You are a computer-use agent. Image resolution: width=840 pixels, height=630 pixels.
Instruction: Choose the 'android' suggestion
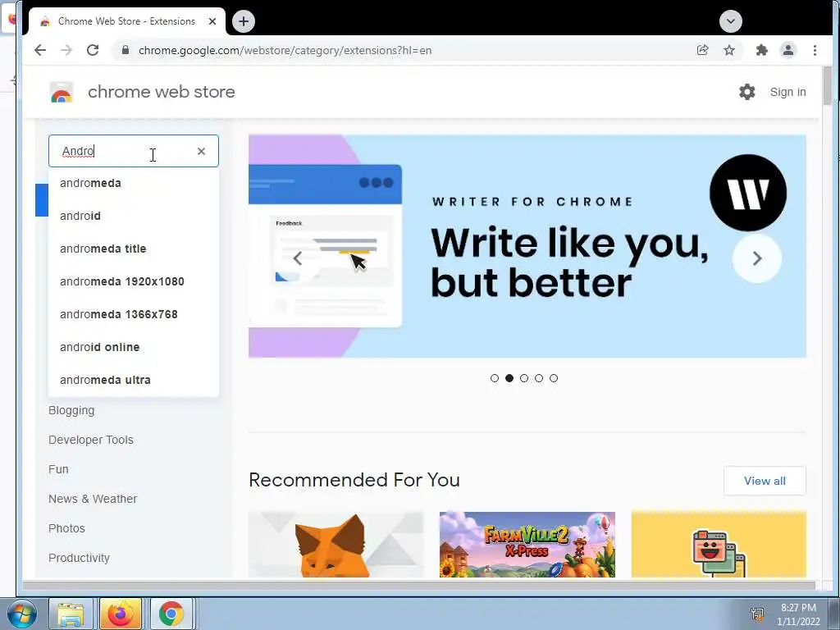point(134,216)
